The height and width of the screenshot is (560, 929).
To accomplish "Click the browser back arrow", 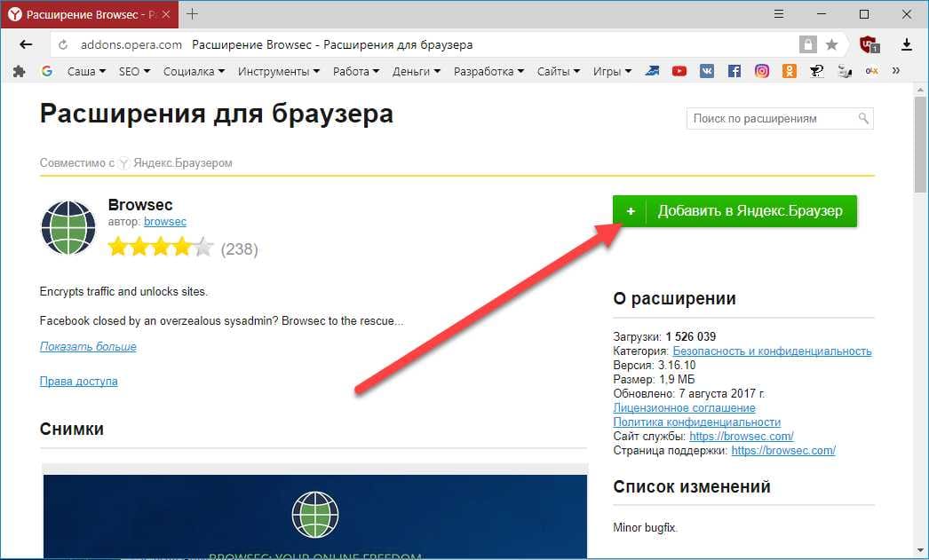I will pos(26,44).
